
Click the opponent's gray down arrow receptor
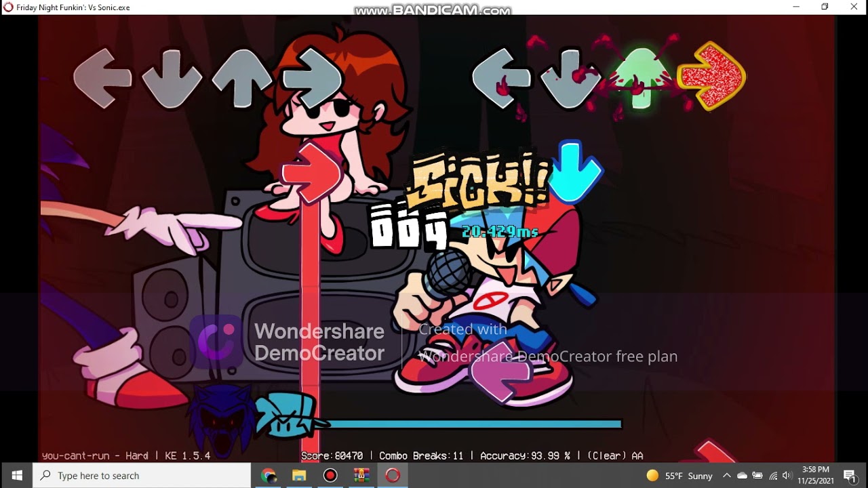172,78
